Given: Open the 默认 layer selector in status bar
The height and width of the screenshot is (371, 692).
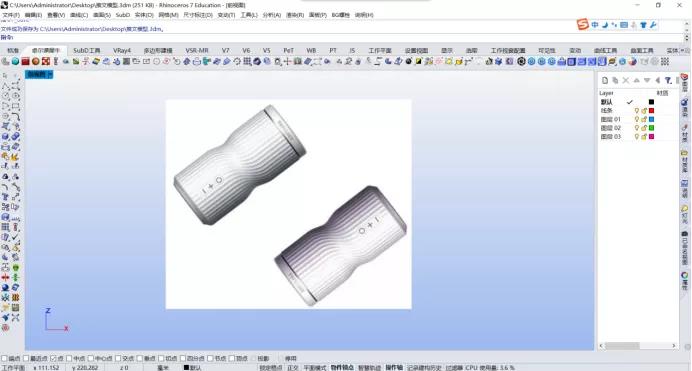Looking at the screenshot, I should tap(193, 367).
